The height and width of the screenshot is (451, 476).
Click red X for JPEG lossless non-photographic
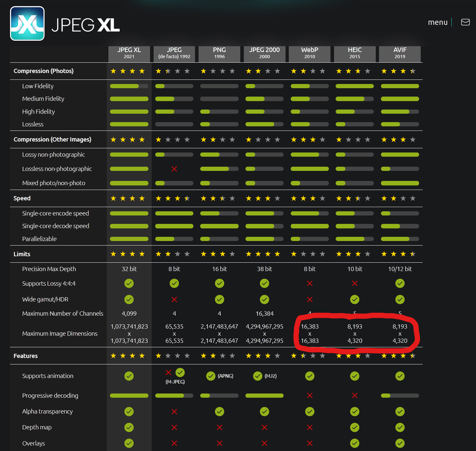tap(174, 169)
